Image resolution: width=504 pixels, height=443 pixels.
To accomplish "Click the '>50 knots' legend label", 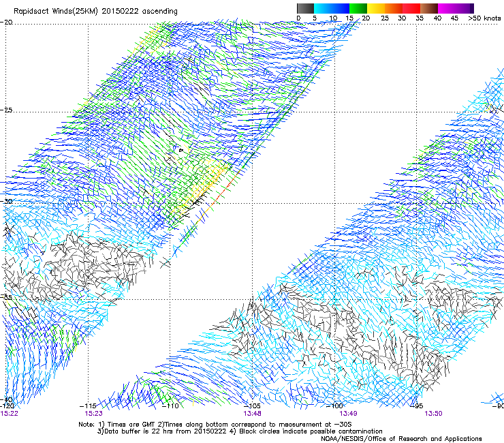I will click(x=484, y=18).
